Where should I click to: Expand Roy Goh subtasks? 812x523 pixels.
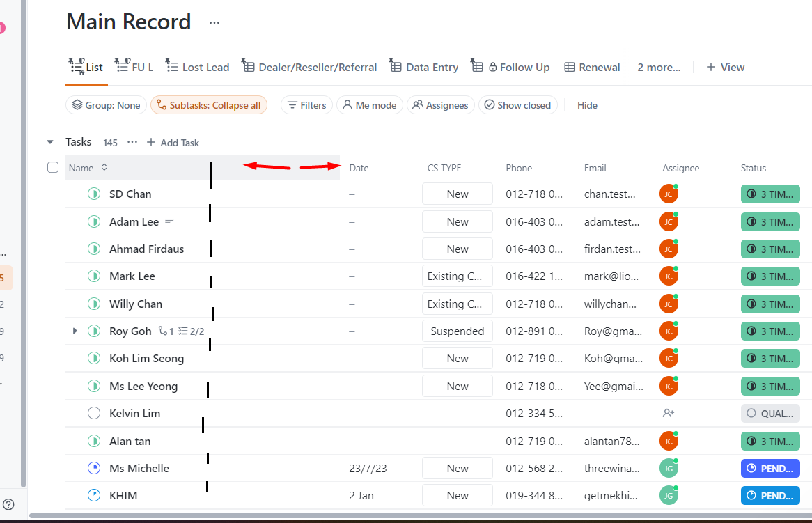tap(75, 331)
